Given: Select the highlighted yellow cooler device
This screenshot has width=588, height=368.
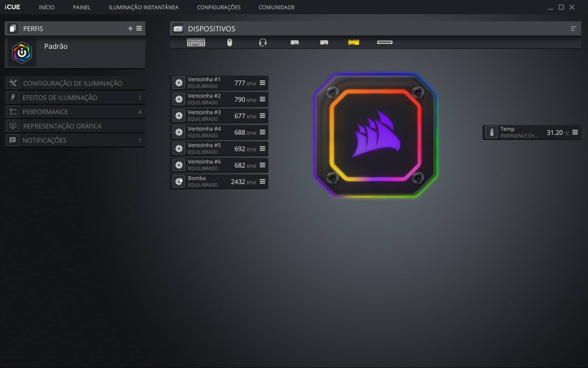Looking at the screenshot, I should click(x=353, y=42).
